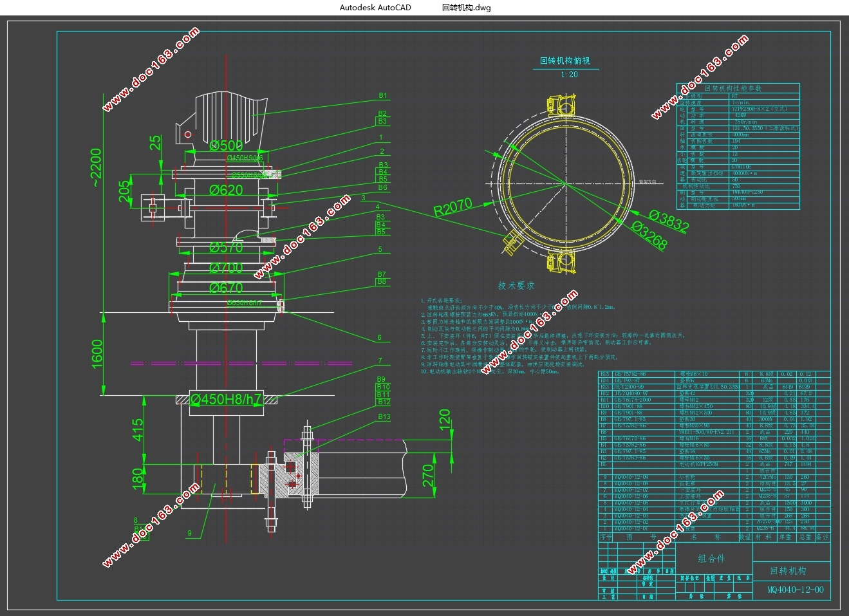
Task: Select the '194' gear teeth value
Action: pyautogui.click(x=736, y=141)
